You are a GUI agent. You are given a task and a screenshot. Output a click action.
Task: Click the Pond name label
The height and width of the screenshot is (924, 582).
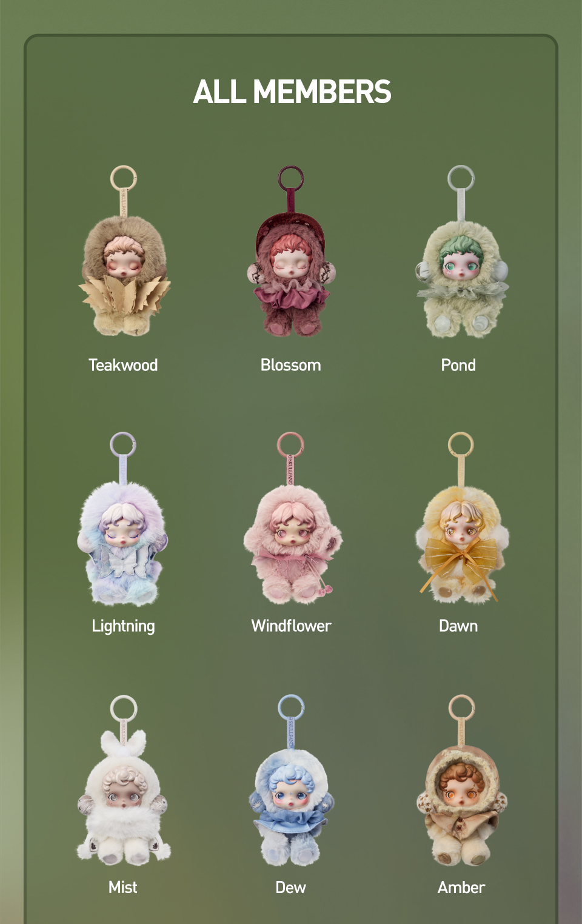458,365
